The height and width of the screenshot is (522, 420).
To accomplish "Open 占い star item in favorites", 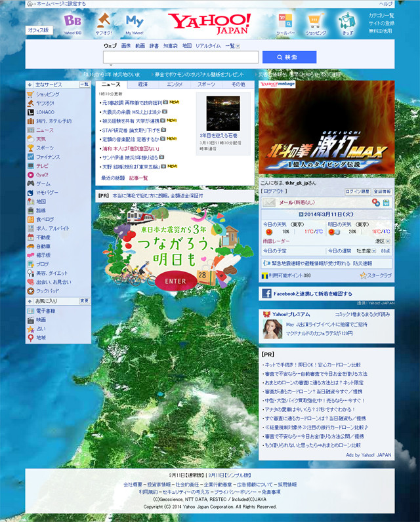I will [41, 329].
